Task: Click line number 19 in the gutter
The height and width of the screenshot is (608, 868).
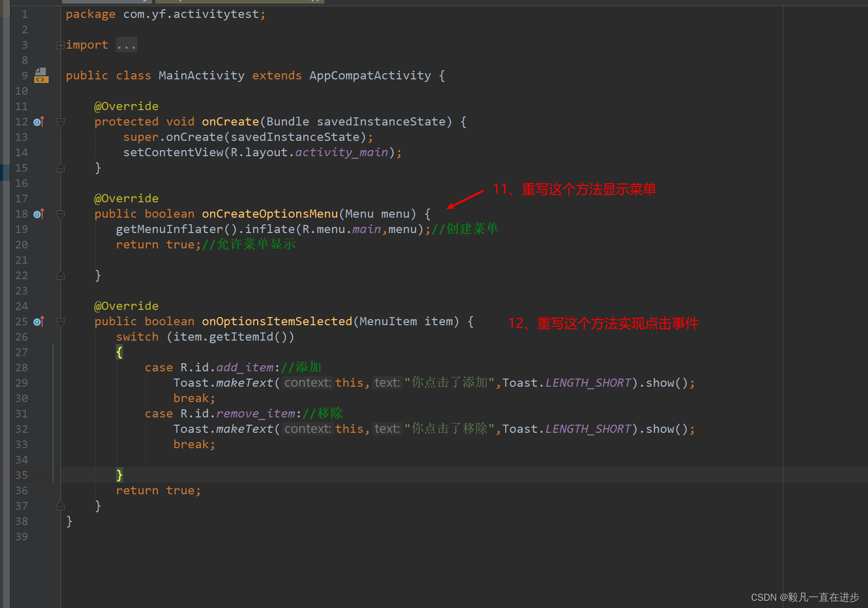Action: tap(22, 229)
